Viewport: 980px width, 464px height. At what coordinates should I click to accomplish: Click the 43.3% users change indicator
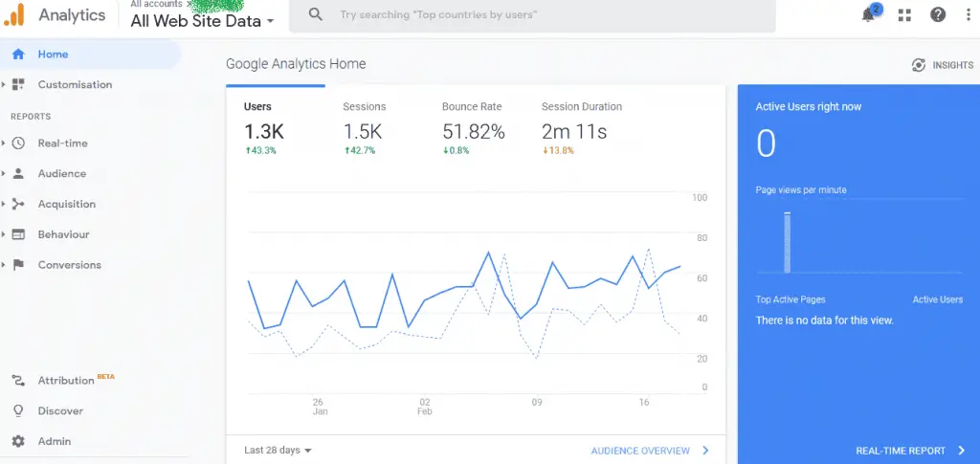pos(260,150)
